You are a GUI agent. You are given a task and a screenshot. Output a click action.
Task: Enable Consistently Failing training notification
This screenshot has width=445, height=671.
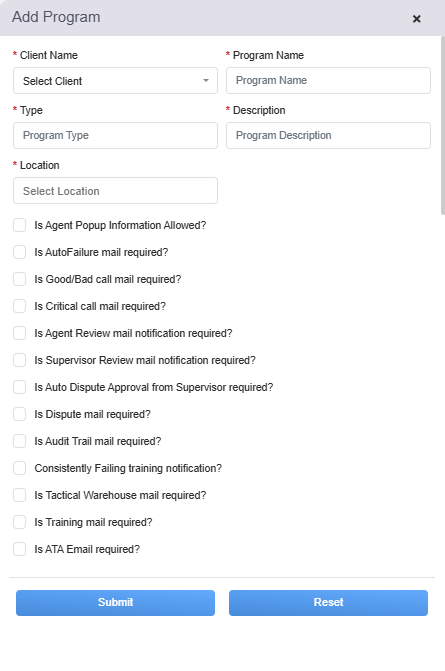pos(20,468)
